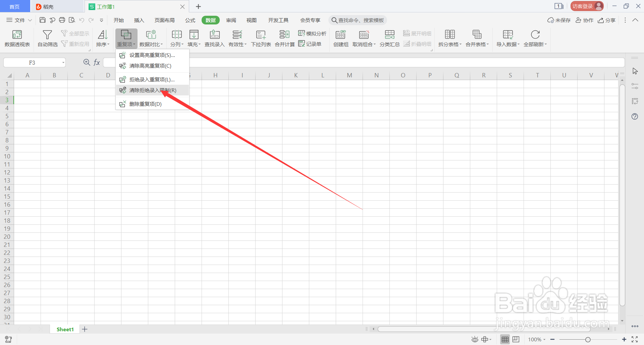Enable Auto Filter (自动筛选)

[x=47, y=39]
